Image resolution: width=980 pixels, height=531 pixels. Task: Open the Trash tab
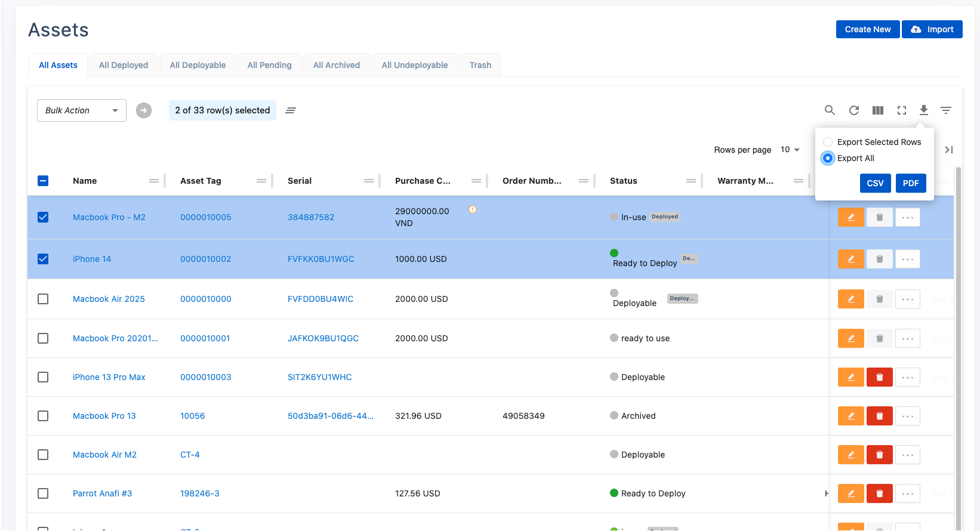480,65
